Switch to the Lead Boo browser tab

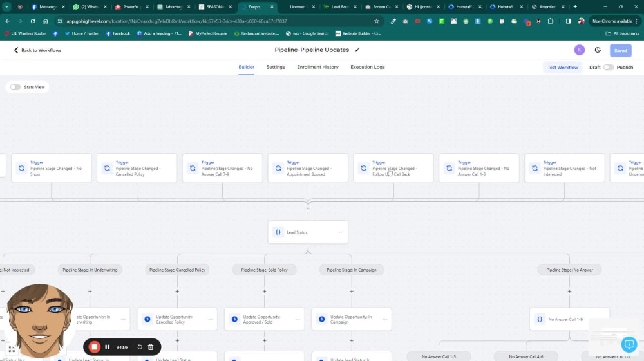pos(339,6)
